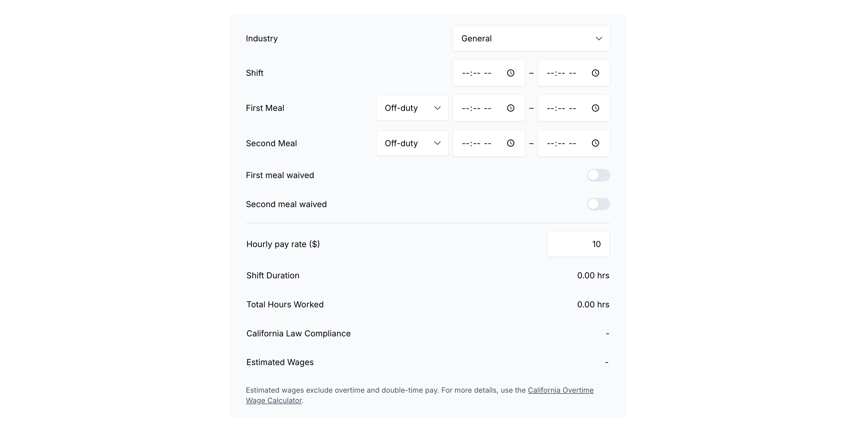Enable the Second meal waived toggle
This screenshot has width=868, height=428.
pyautogui.click(x=598, y=204)
